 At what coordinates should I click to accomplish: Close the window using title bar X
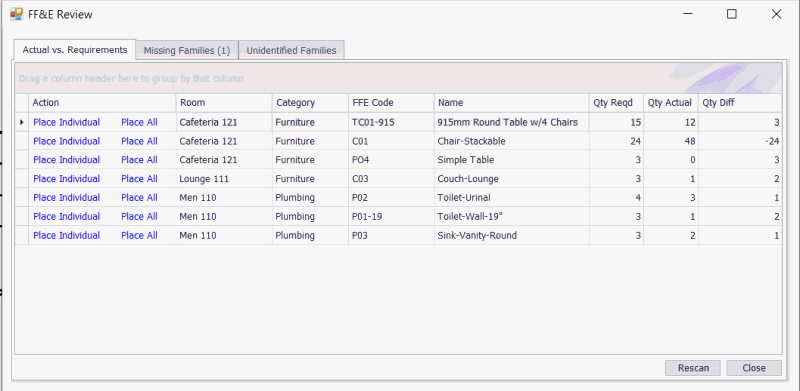click(776, 14)
